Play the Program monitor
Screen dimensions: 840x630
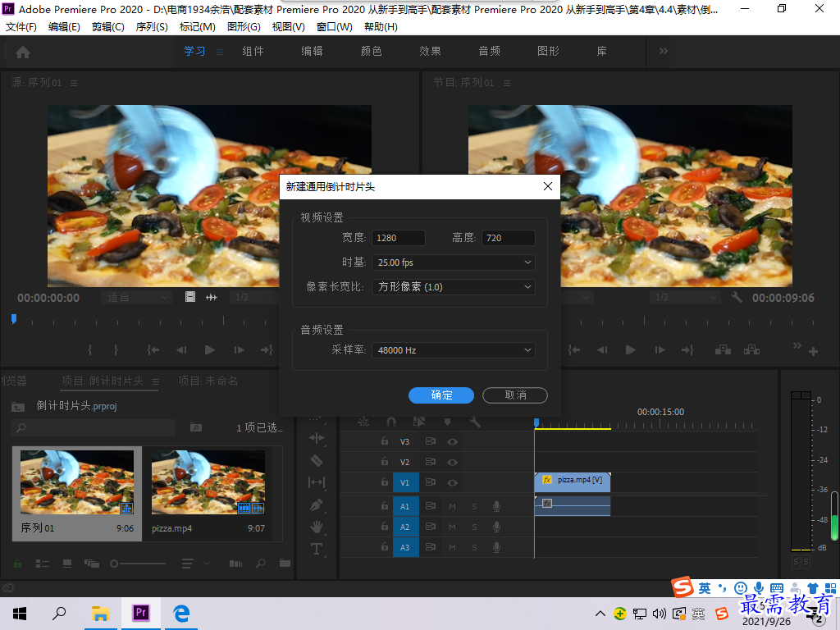(631, 349)
